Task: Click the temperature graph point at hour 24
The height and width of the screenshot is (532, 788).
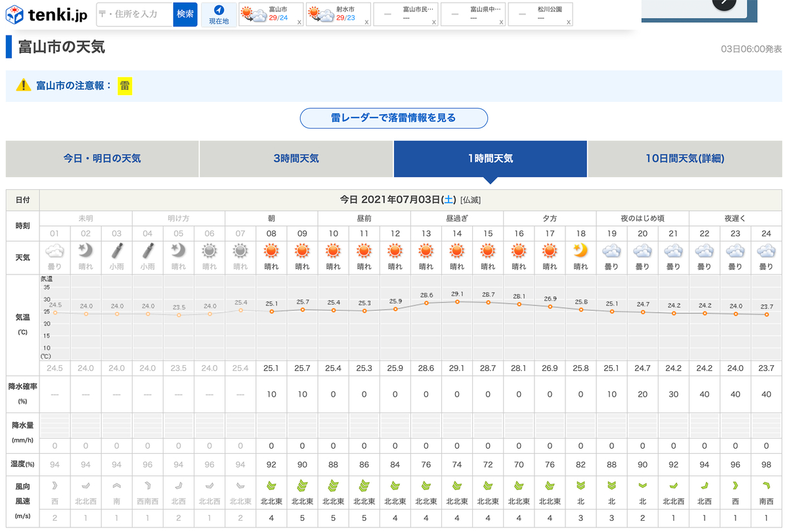Action: pyautogui.click(x=766, y=315)
